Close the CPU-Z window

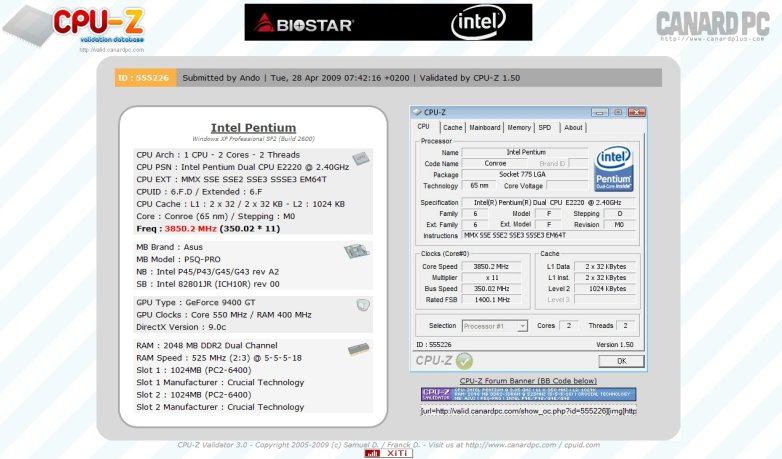[636, 112]
